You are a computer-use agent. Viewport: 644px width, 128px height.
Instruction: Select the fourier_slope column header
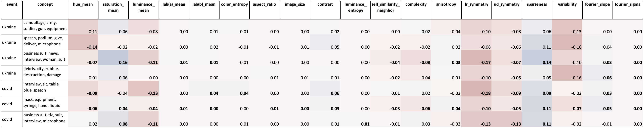pos(597,4)
